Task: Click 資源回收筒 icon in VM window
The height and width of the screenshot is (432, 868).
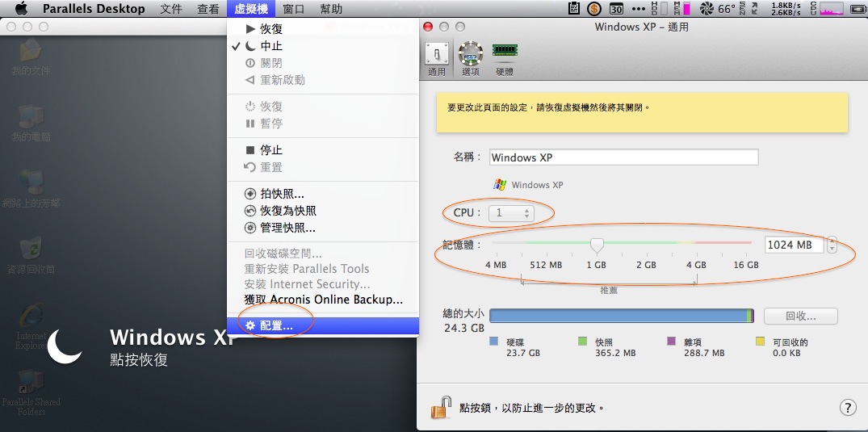Action: coord(31,255)
